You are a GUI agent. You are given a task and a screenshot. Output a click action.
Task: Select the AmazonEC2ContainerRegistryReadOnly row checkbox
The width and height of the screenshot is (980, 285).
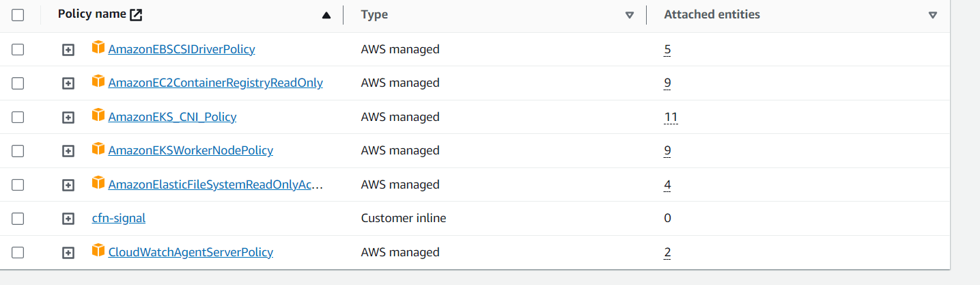pyautogui.click(x=18, y=83)
